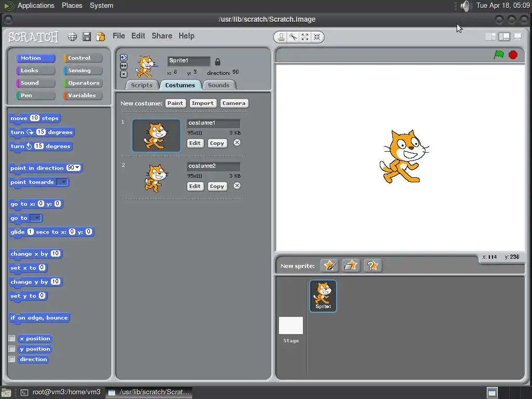Click the share project icon

tap(100, 37)
